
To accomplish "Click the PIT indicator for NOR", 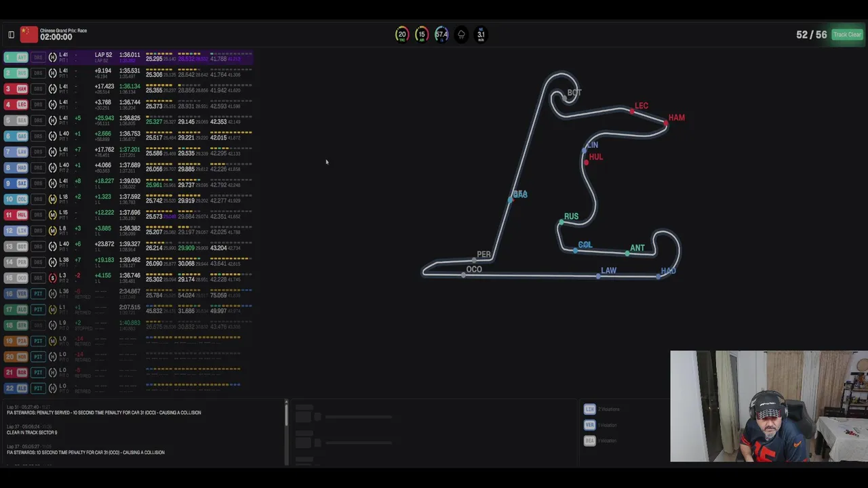I will [38, 357].
